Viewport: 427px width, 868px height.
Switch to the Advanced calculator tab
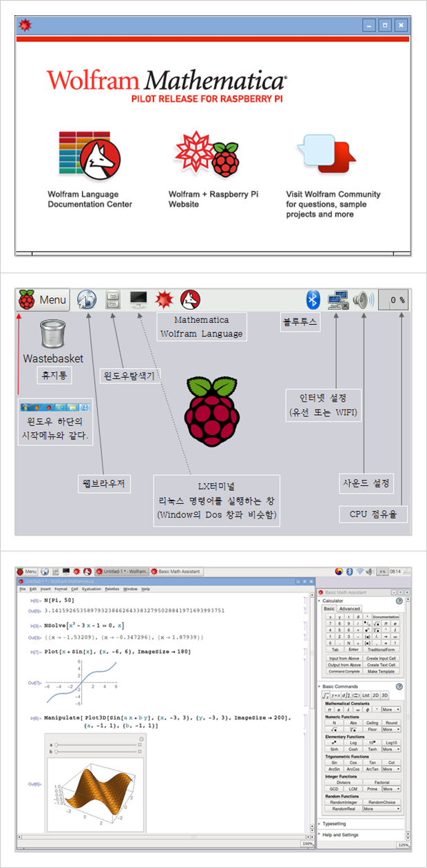pyautogui.click(x=349, y=608)
